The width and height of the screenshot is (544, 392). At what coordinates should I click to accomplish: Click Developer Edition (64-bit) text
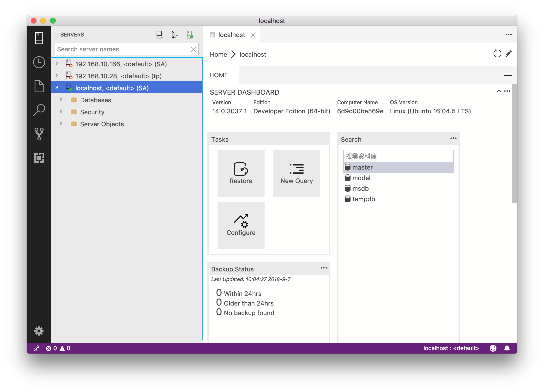292,111
